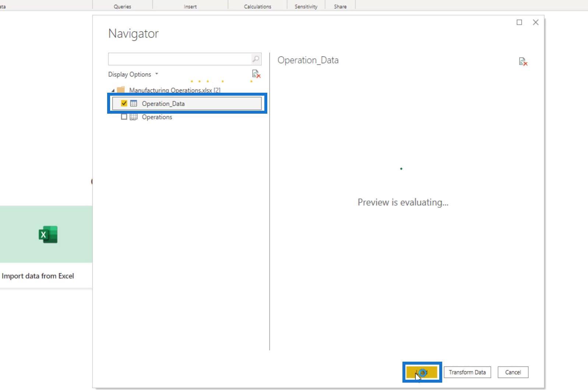Select the Operation_Data row label
Screen dimensions: 588x390
(x=163, y=104)
